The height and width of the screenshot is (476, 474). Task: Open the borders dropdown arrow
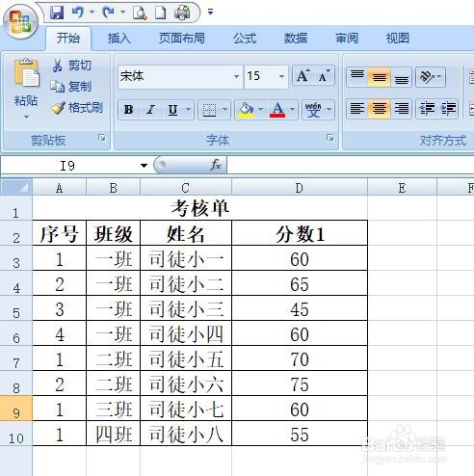tap(225, 110)
